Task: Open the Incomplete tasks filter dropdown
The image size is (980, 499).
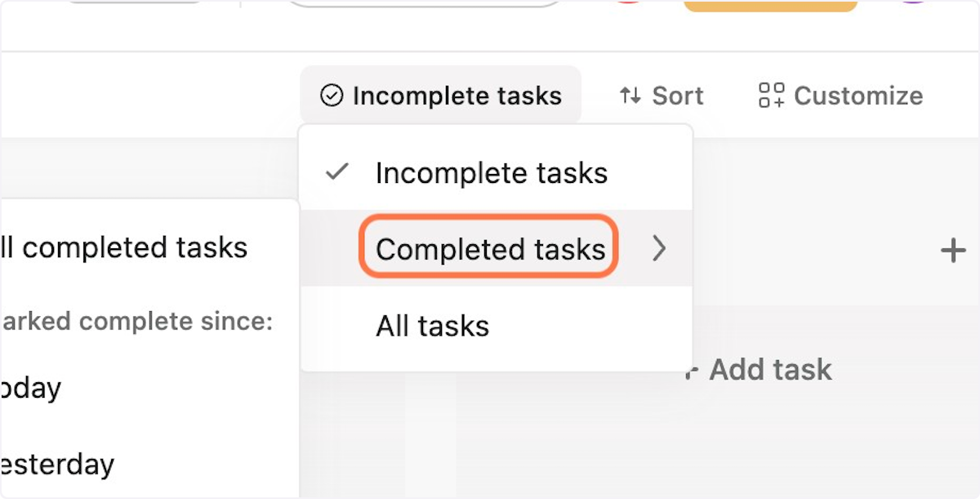Action: [x=440, y=96]
